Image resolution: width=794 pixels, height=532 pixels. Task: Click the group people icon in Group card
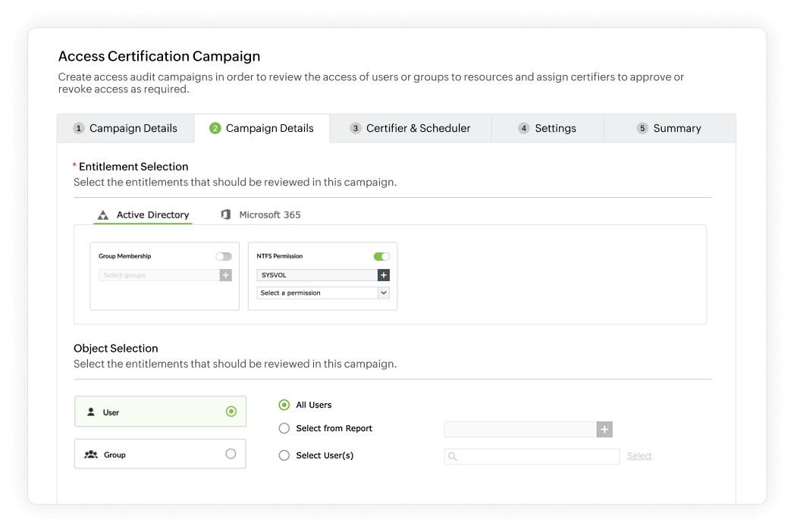(x=91, y=455)
